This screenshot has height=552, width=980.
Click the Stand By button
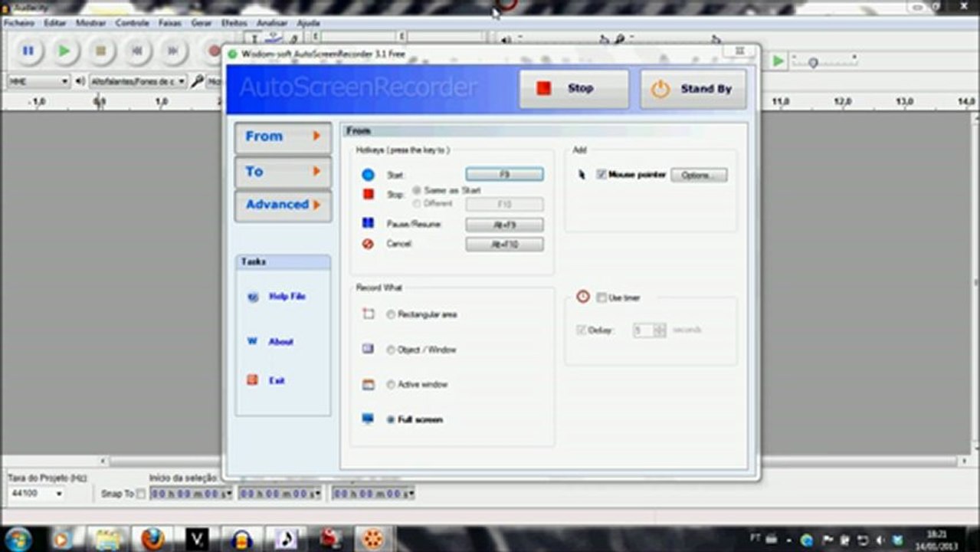click(x=693, y=89)
